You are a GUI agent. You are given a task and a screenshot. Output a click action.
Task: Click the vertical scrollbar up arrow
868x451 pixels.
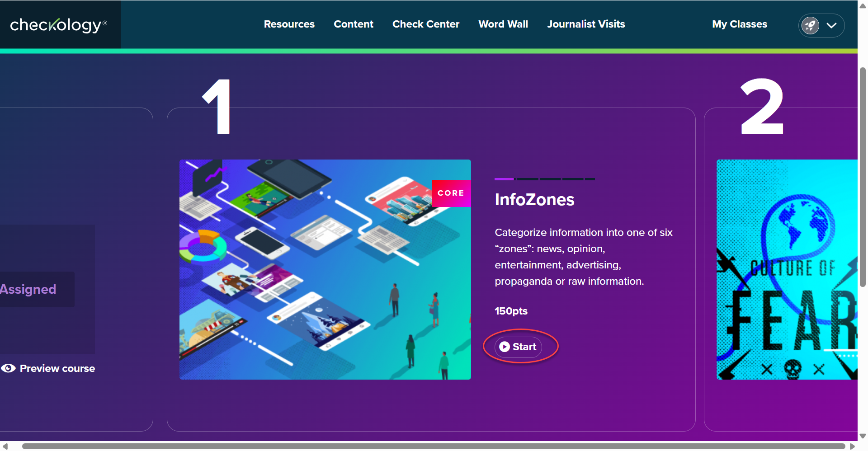[x=863, y=6]
